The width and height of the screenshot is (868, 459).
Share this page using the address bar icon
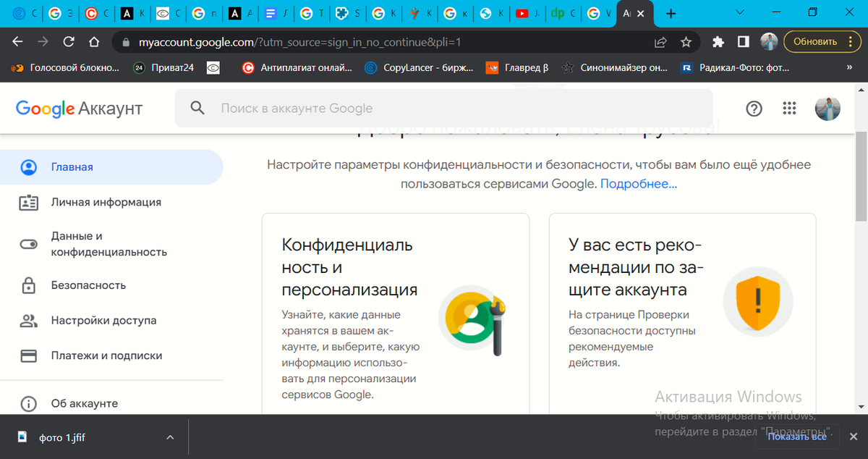pyautogui.click(x=660, y=42)
